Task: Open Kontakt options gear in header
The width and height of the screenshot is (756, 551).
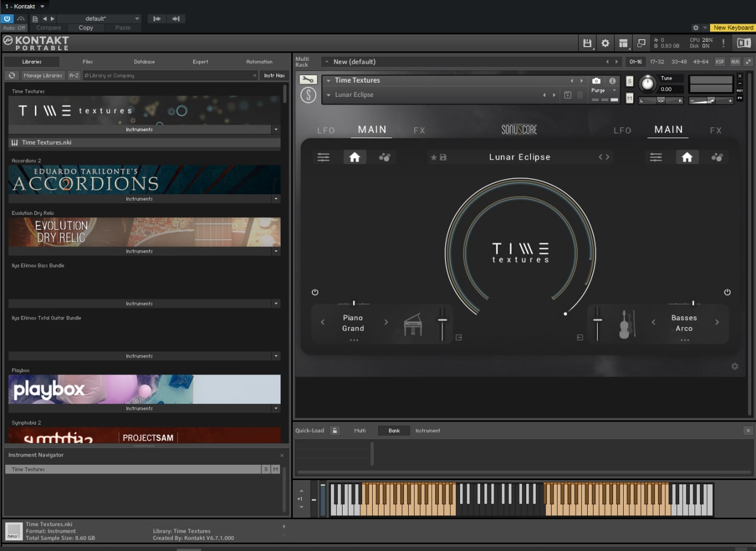Action: tap(605, 43)
